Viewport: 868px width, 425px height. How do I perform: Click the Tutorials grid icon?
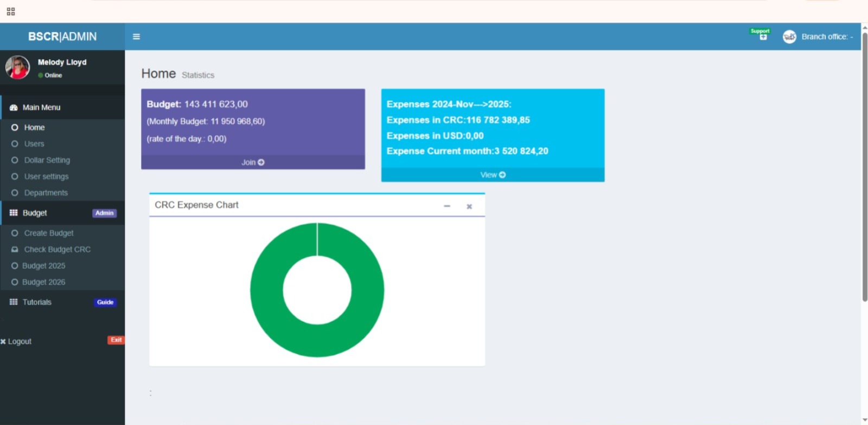(14, 302)
